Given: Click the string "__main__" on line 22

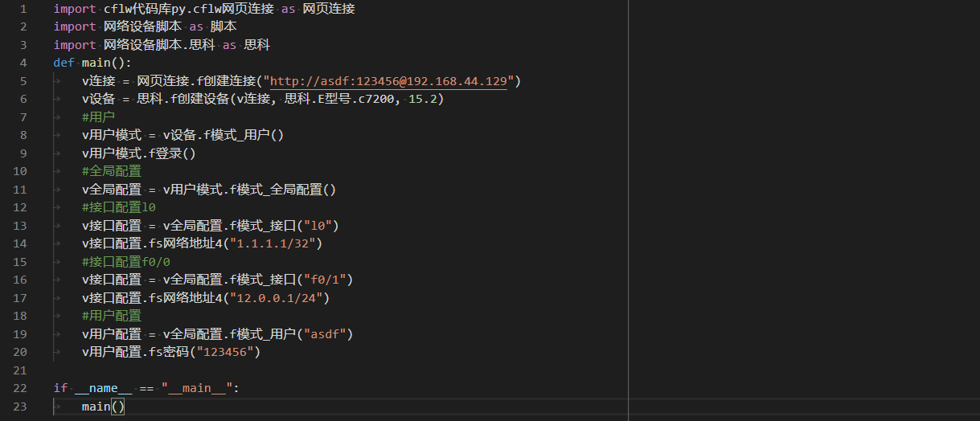Looking at the screenshot, I should 197,388.
